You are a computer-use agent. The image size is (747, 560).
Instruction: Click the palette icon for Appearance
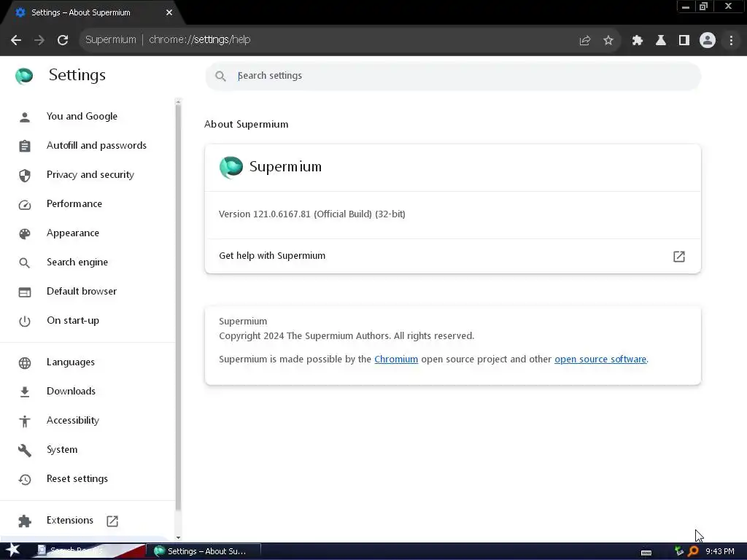24,234
